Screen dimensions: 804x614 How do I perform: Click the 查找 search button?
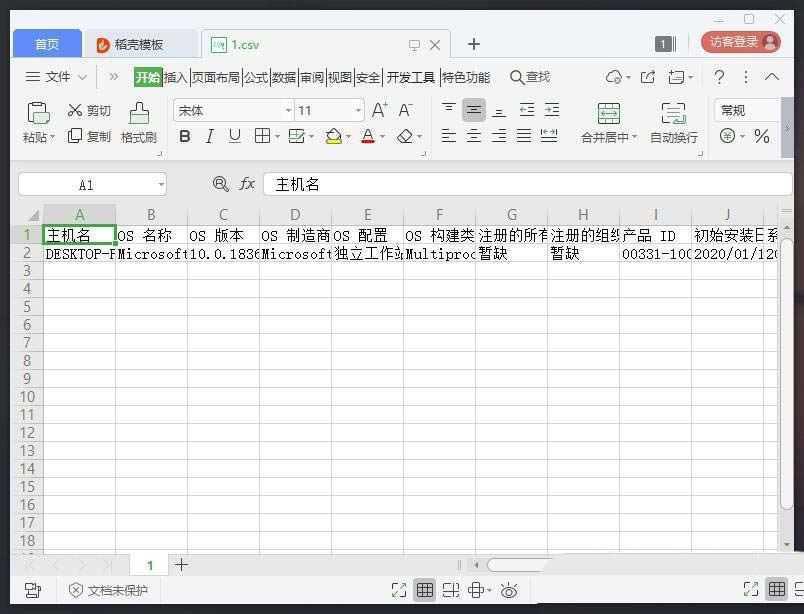[x=530, y=76]
